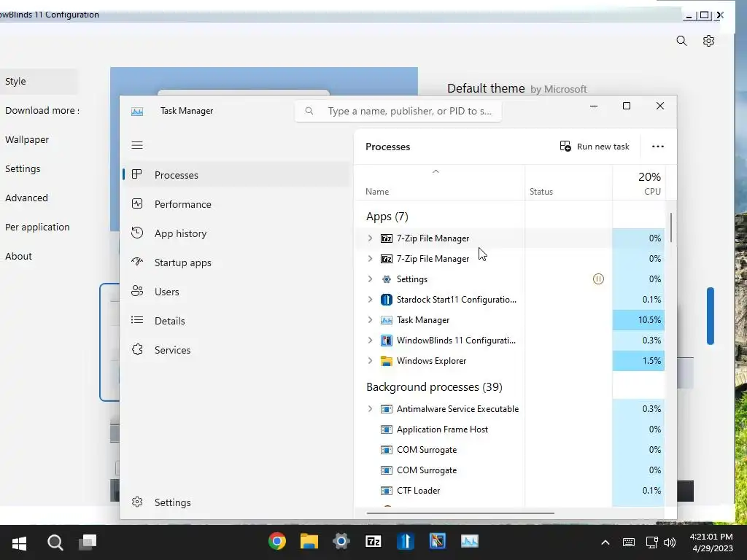Viewport: 747px width, 560px height.
Task: Open Google Chrome from the taskbar
Action: click(x=277, y=542)
